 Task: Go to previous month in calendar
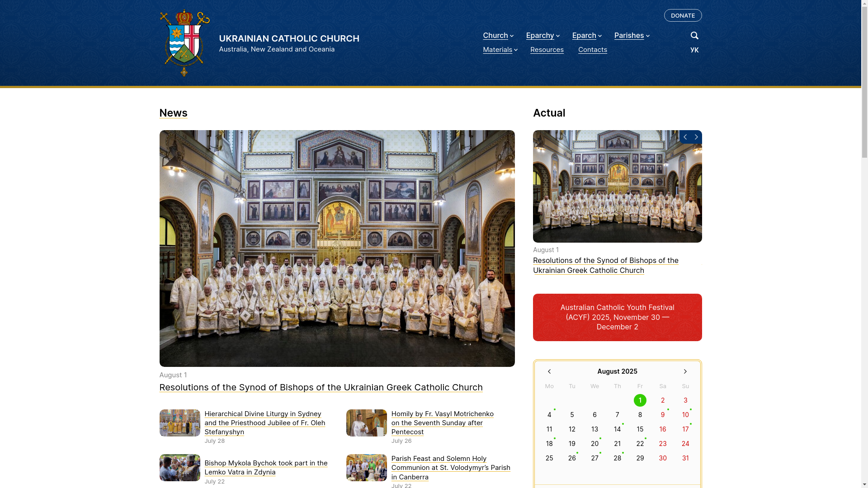coord(549,371)
